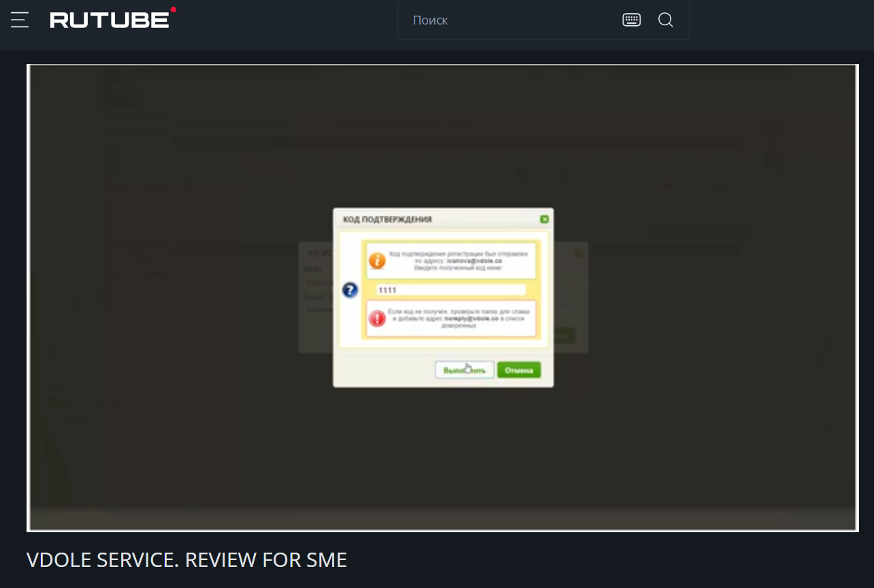The width and height of the screenshot is (874, 588).
Task: Click the Выполнить button in the video dialog
Action: point(464,370)
